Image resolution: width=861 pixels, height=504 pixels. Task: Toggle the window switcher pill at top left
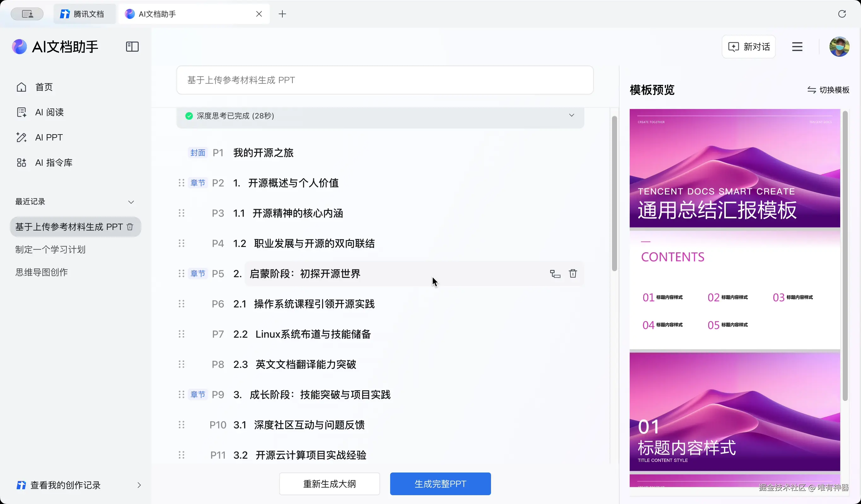pos(27,14)
